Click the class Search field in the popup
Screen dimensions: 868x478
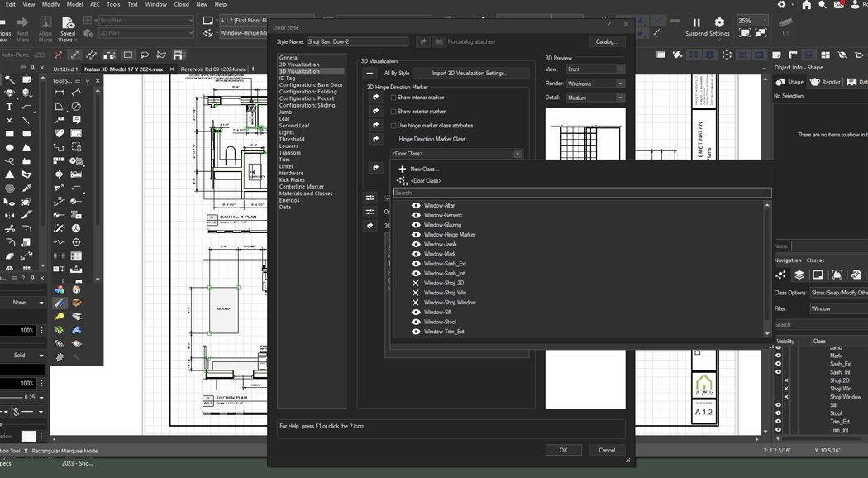coord(579,193)
